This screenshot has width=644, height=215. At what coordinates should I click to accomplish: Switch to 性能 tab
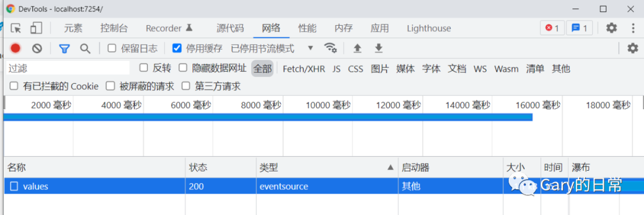[x=307, y=28]
